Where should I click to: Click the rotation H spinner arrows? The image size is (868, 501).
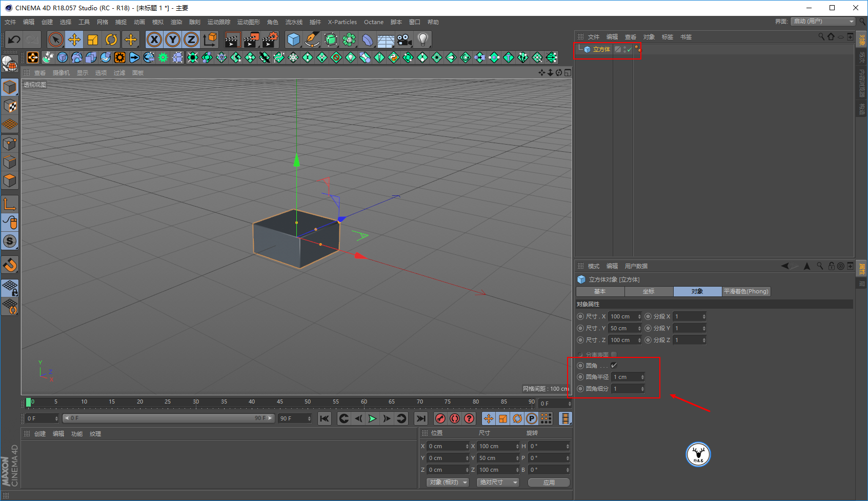pos(568,446)
